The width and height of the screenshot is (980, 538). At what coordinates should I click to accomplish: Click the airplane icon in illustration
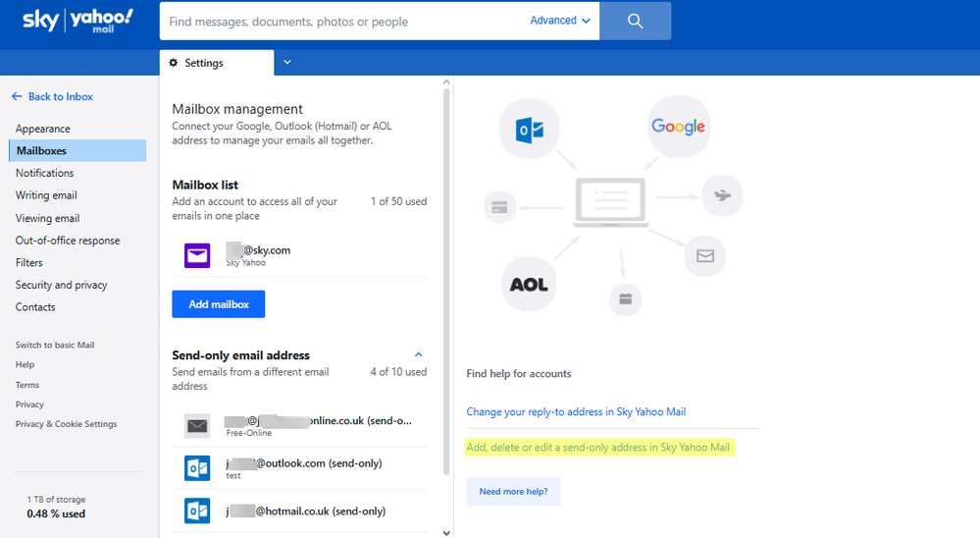tap(723, 195)
